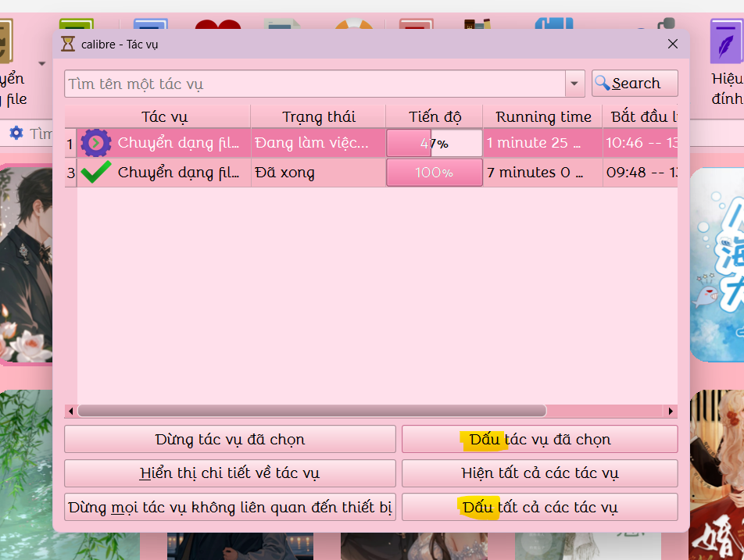Screen dimensions: 744x560
Task: Click the 47% progress bar
Action: pyautogui.click(x=435, y=143)
